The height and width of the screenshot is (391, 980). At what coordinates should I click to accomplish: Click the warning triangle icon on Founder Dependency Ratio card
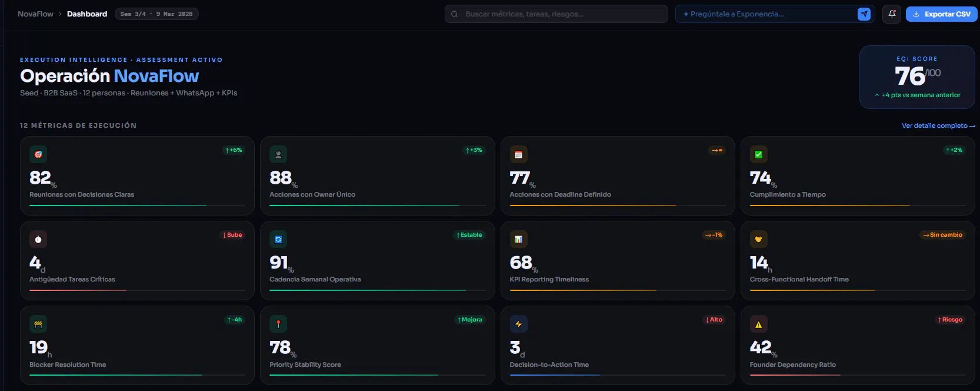click(x=758, y=324)
